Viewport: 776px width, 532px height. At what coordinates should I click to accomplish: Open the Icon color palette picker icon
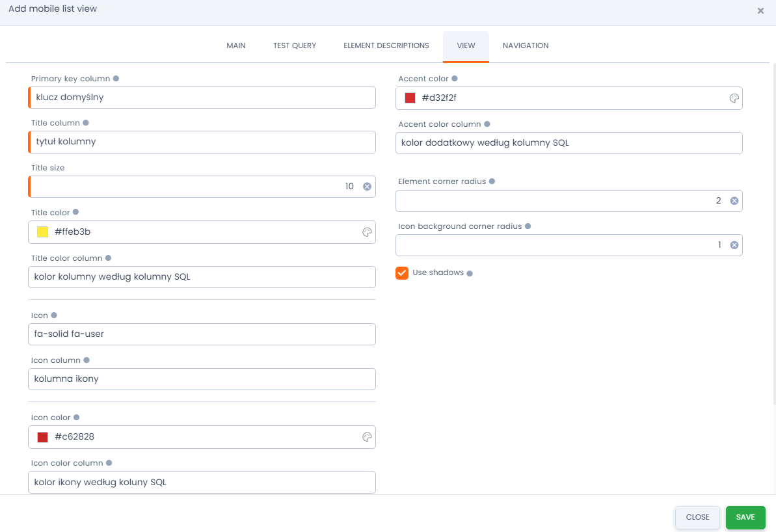tap(367, 437)
